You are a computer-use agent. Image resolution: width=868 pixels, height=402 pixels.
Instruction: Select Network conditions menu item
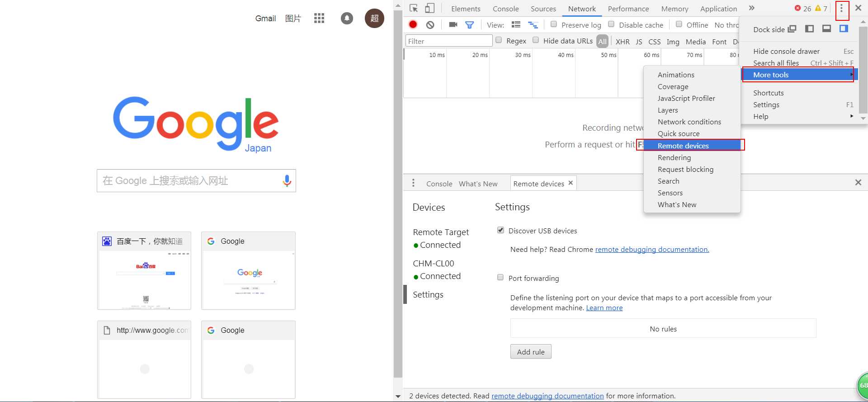[x=692, y=122]
